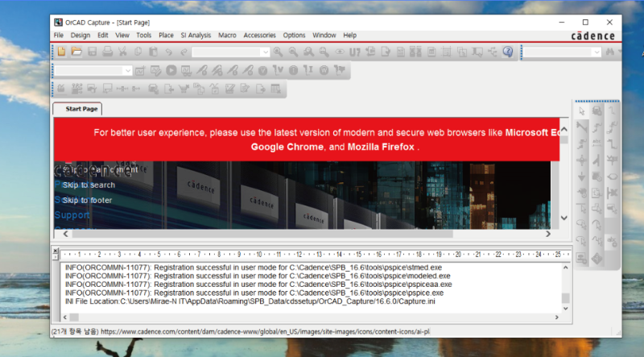Click the Edit Simulation Profile icon
Screen dimensions: 644x357
(155, 70)
